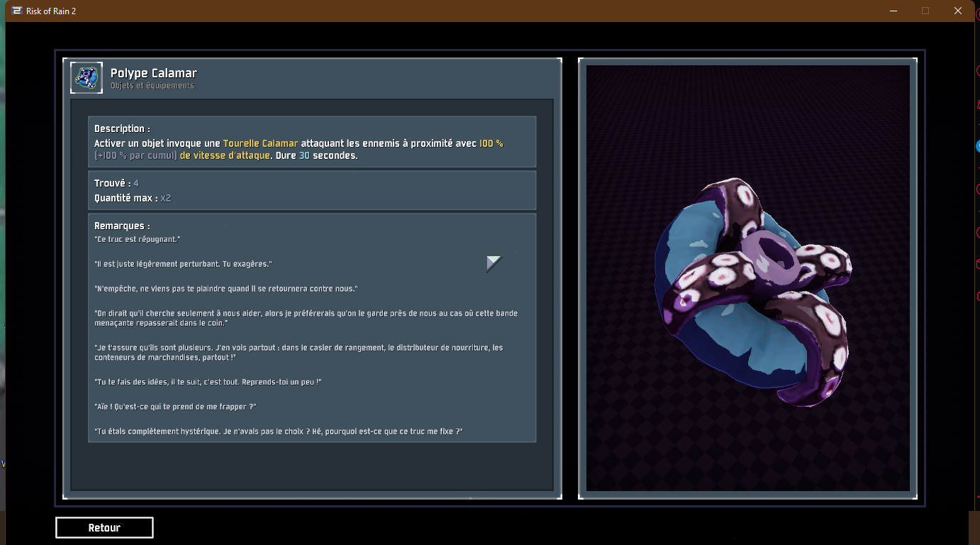Click the highlighted Tourelle Calamar text
Viewport: 980px width, 545px height.
(x=260, y=143)
